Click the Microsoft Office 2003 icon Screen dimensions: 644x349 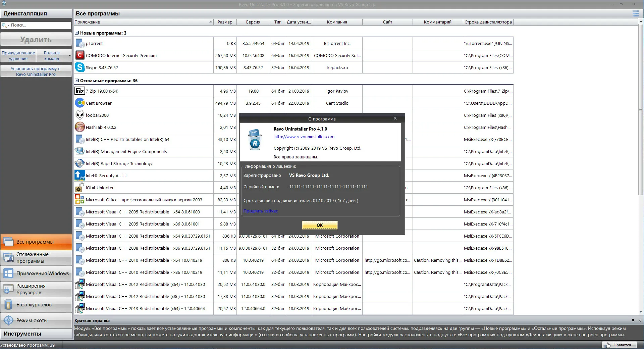point(79,200)
